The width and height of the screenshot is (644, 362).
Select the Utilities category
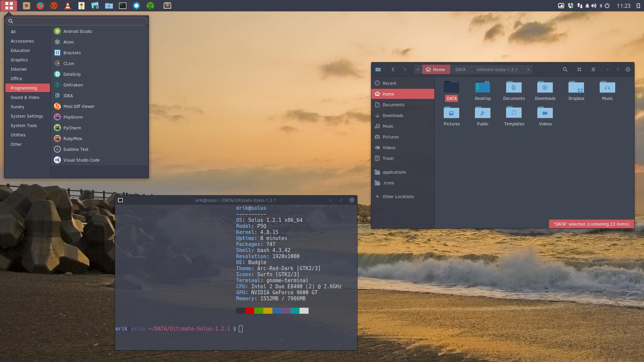pos(28,135)
